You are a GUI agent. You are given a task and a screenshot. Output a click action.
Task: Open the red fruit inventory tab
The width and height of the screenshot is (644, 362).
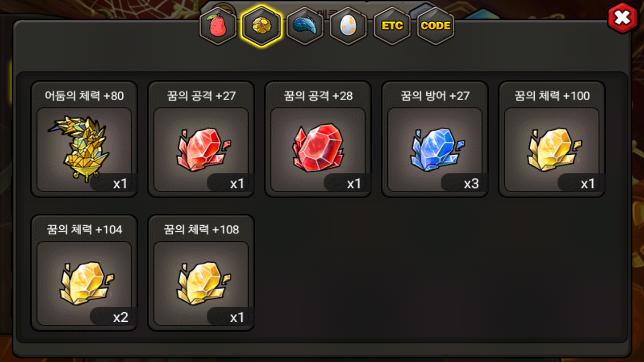[218, 26]
